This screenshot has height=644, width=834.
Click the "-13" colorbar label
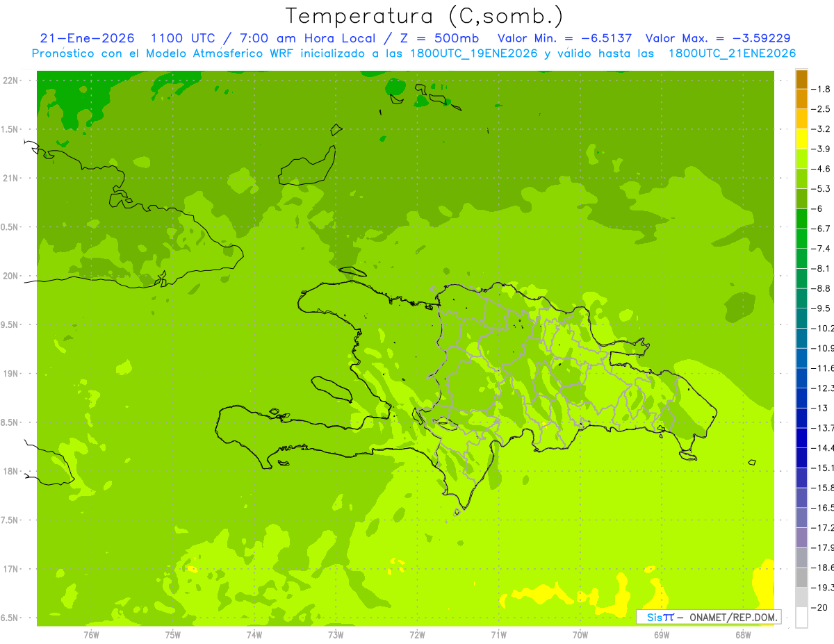click(x=820, y=408)
